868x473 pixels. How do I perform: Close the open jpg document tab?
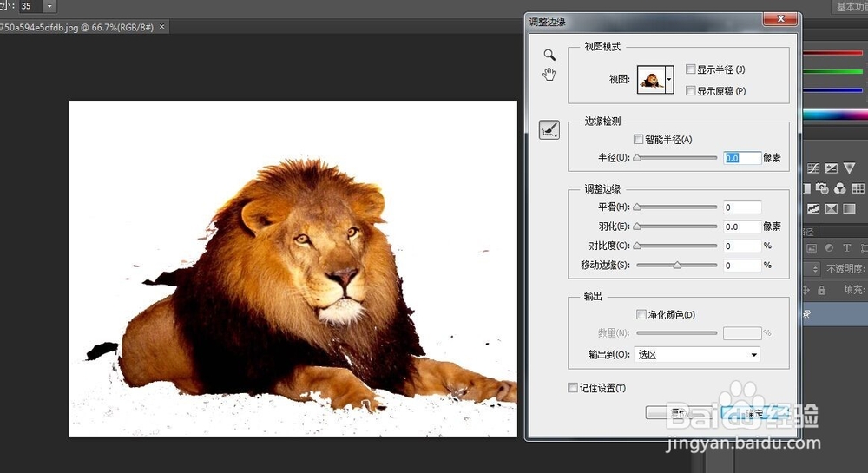click(x=161, y=26)
